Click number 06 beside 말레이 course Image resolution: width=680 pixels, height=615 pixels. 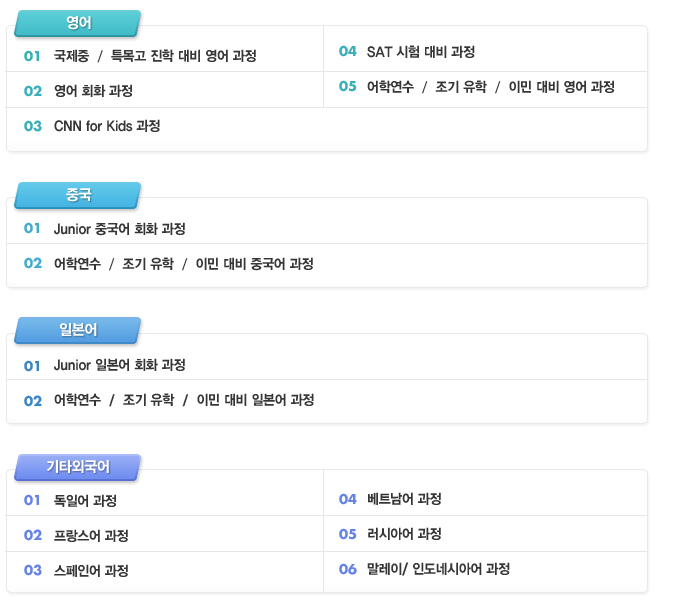[x=348, y=569]
